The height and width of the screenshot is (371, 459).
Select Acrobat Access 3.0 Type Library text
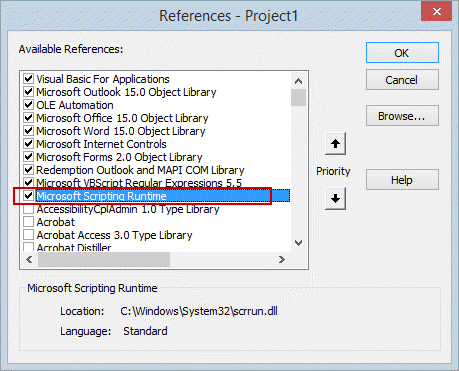[115, 235]
